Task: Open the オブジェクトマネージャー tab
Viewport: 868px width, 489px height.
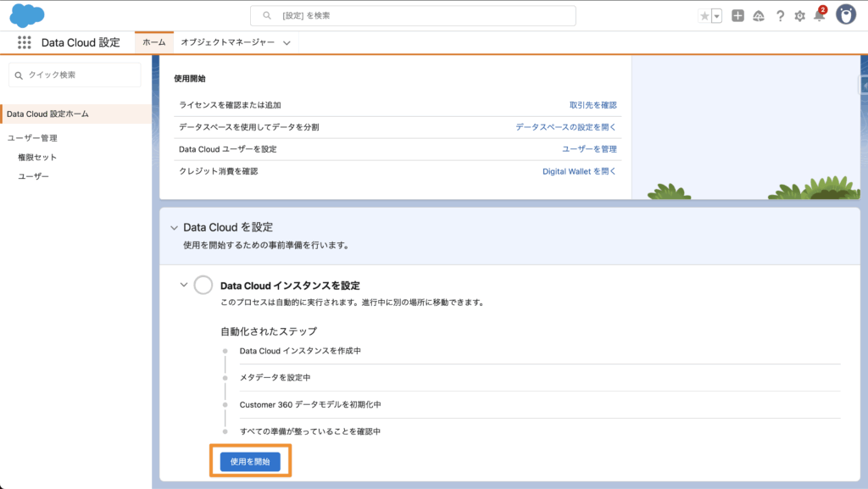Action: coord(227,42)
